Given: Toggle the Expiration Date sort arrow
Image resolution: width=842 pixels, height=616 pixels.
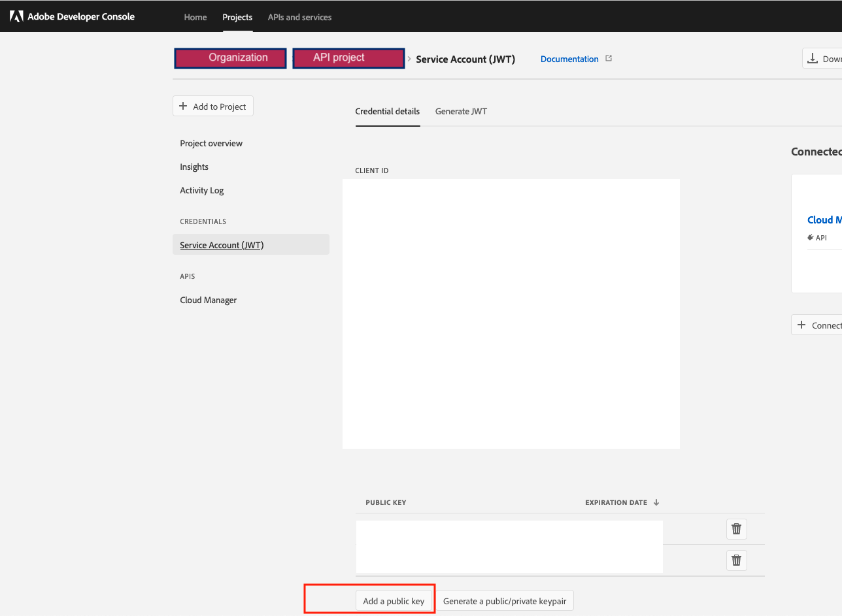Looking at the screenshot, I should tap(657, 502).
